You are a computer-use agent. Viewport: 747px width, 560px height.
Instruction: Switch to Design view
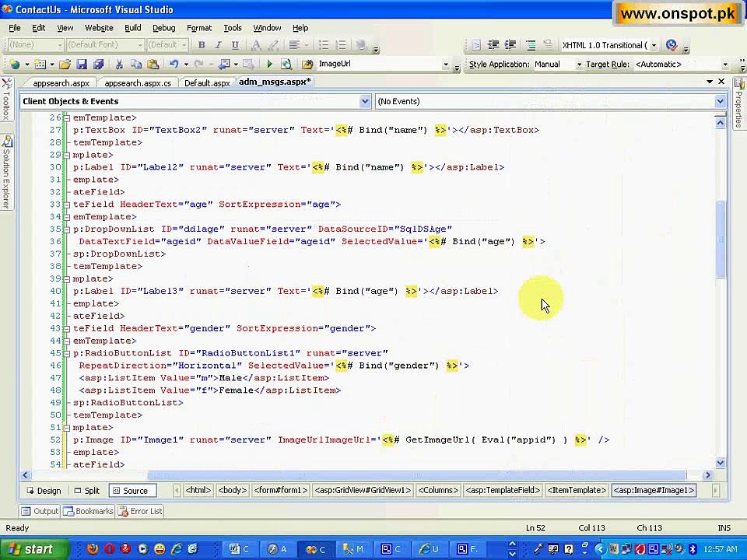tap(44, 491)
